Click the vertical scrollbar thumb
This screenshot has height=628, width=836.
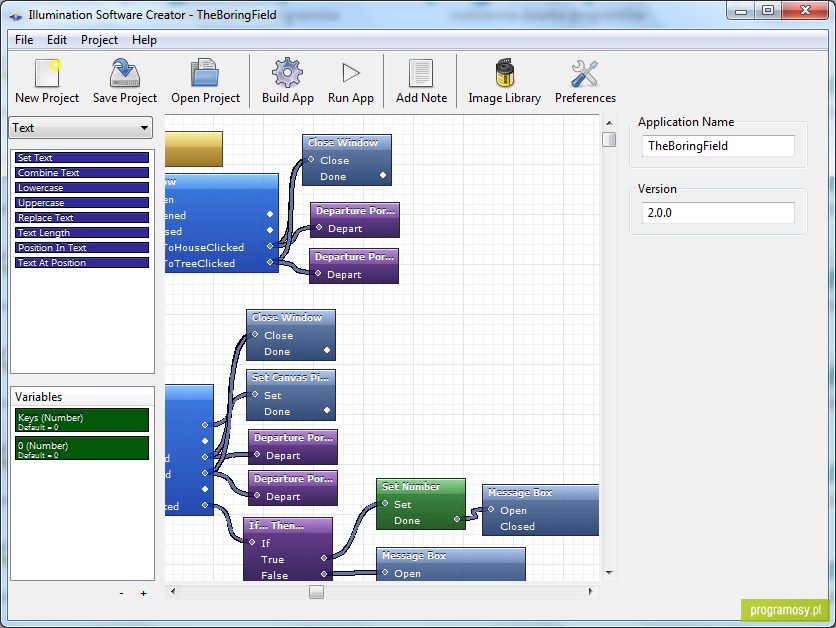click(x=609, y=139)
